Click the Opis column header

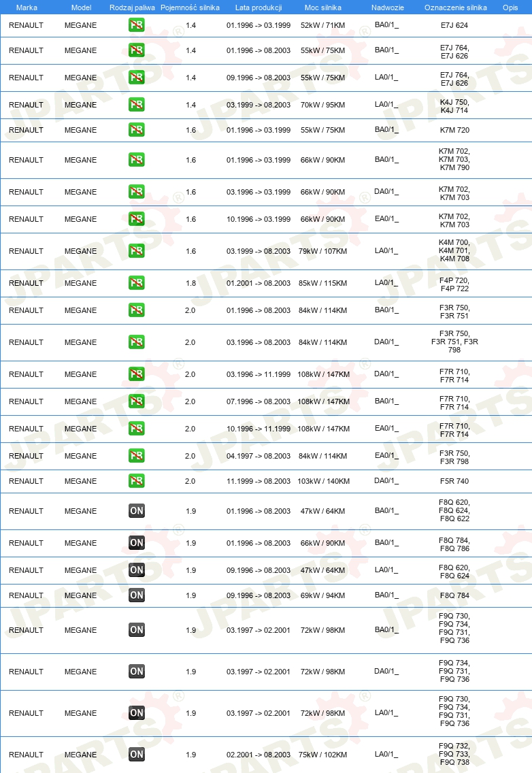(x=510, y=7)
